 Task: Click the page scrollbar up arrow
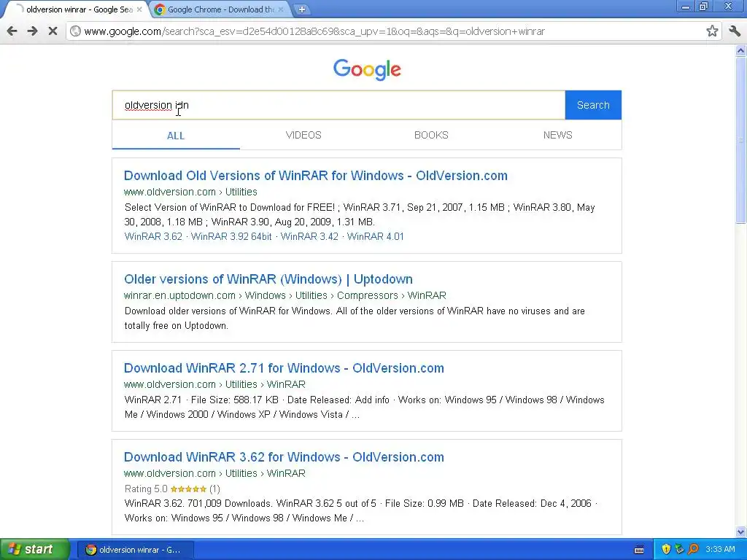(741, 50)
